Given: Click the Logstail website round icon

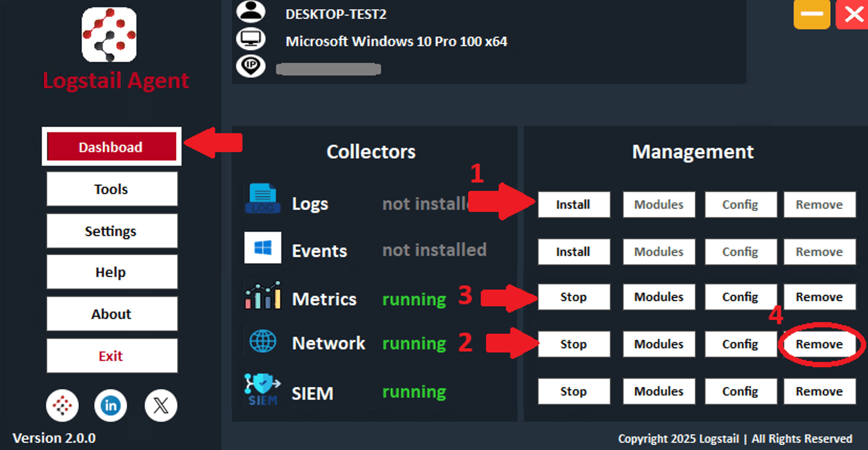Looking at the screenshot, I should pos(62,406).
